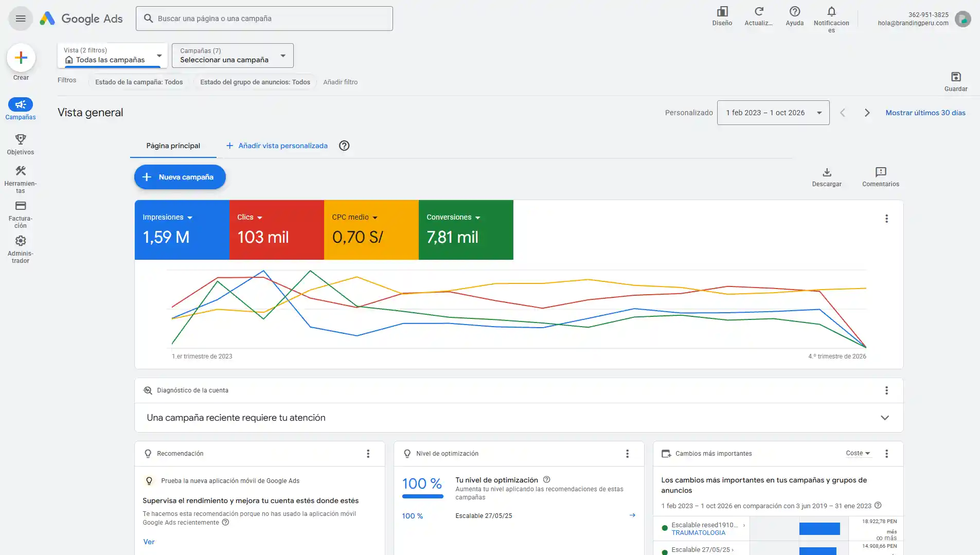Open the date range dropdown
The width and height of the screenshot is (980, 555).
773,113
